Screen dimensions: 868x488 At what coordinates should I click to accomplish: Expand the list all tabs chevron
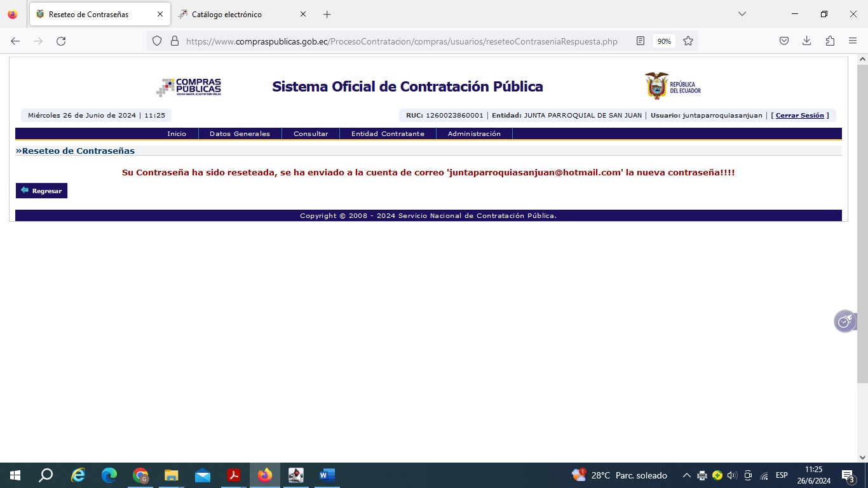tap(742, 14)
